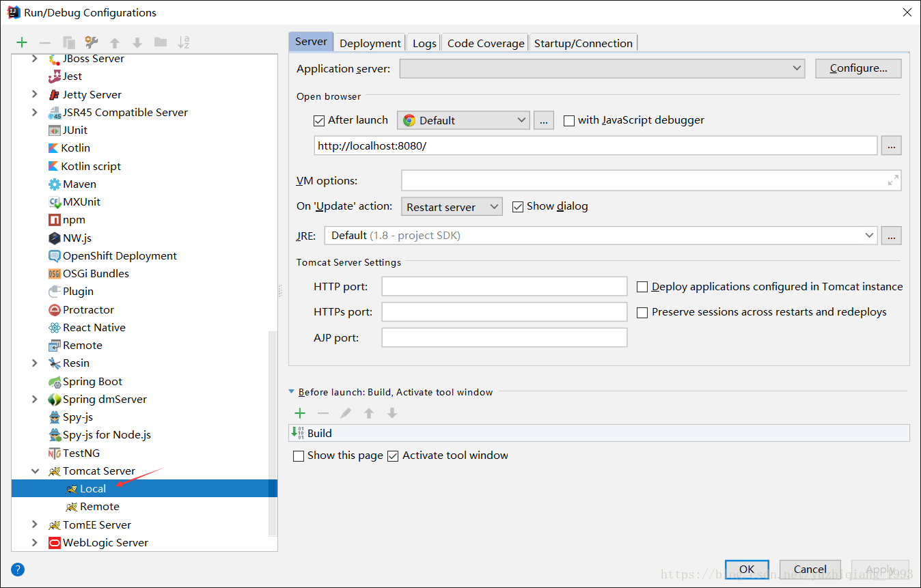The height and width of the screenshot is (588, 921).
Task: Click the Jest icon in the tree
Action: (55, 76)
